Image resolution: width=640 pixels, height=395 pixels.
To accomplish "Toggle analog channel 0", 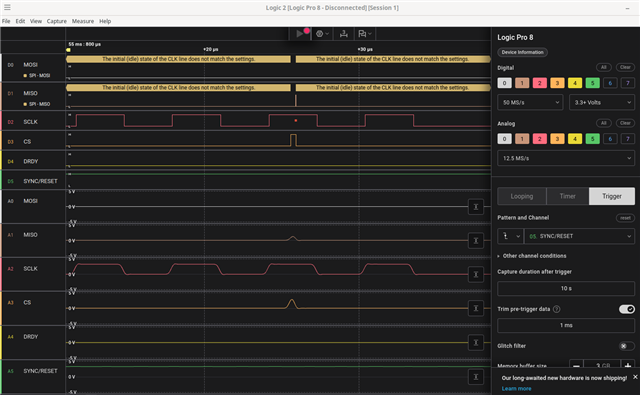I will click(504, 139).
